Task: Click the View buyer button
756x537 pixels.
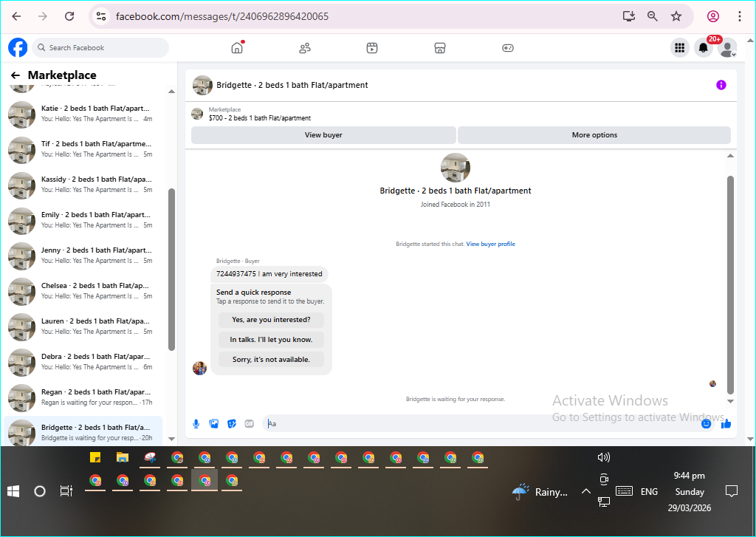Action: point(323,135)
